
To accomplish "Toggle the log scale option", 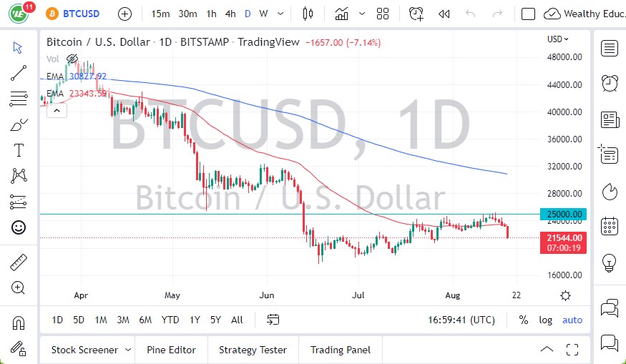I will pos(545,320).
